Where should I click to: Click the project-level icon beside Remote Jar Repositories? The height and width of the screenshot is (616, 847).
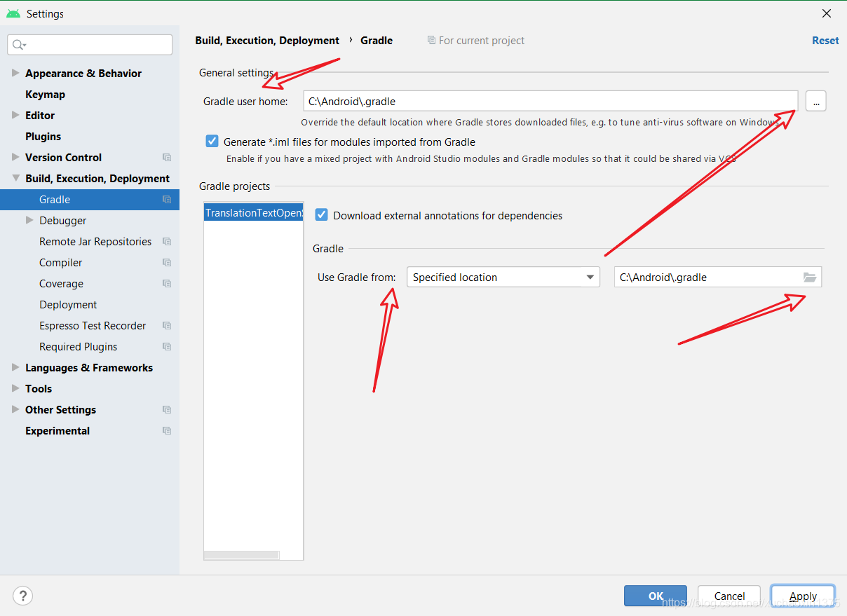(167, 242)
